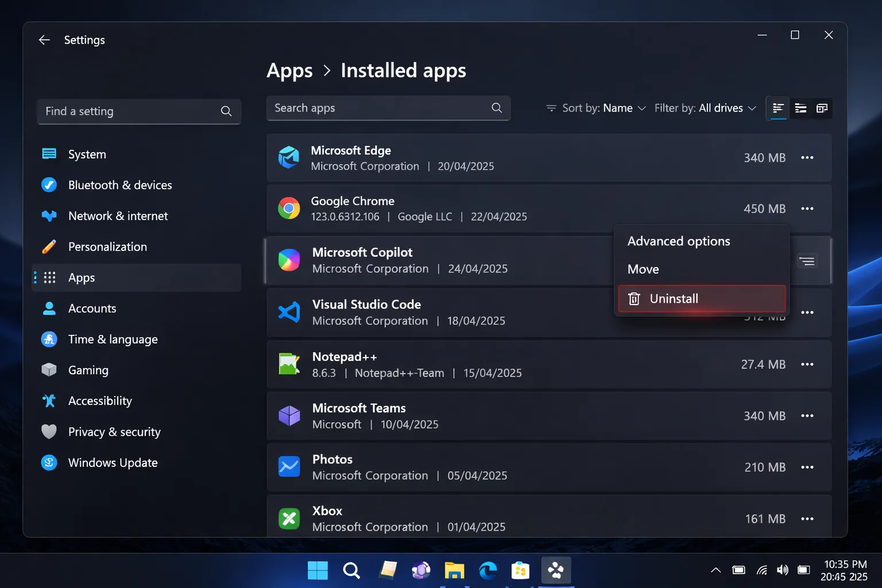
Task: Launch Microsoft Edge from the taskbar
Action: click(488, 570)
